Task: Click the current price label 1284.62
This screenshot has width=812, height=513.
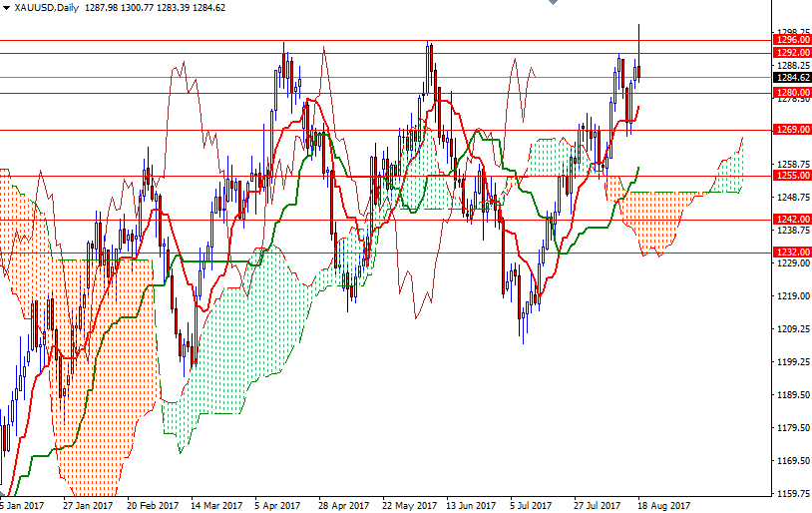Action: pyautogui.click(x=791, y=78)
